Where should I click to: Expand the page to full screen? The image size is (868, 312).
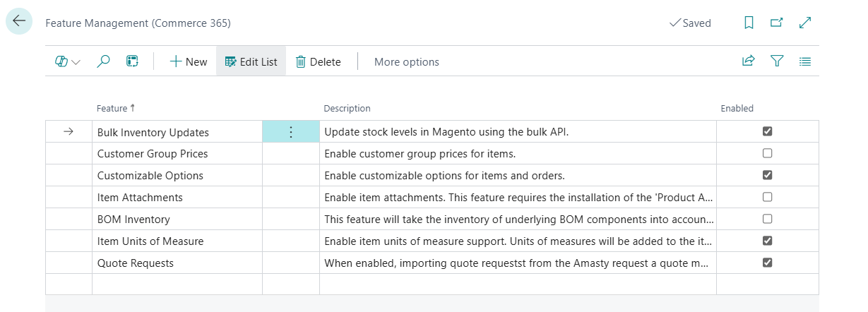click(x=804, y=23)
